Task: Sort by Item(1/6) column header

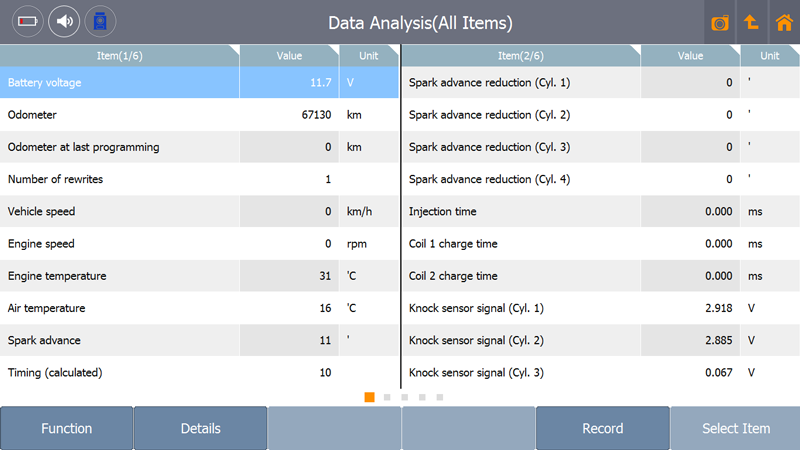Action: tap(119, 56)
